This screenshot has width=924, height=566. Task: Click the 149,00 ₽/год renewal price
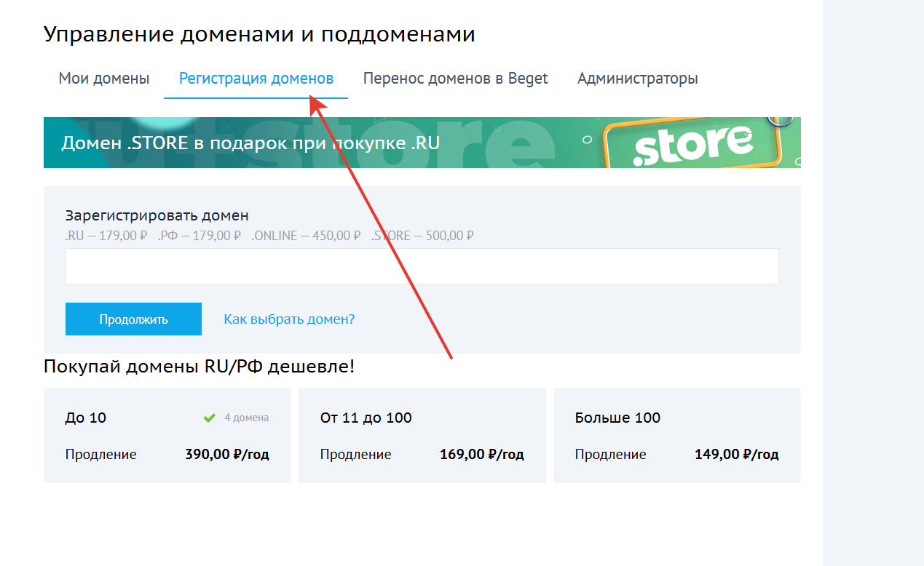736,455
